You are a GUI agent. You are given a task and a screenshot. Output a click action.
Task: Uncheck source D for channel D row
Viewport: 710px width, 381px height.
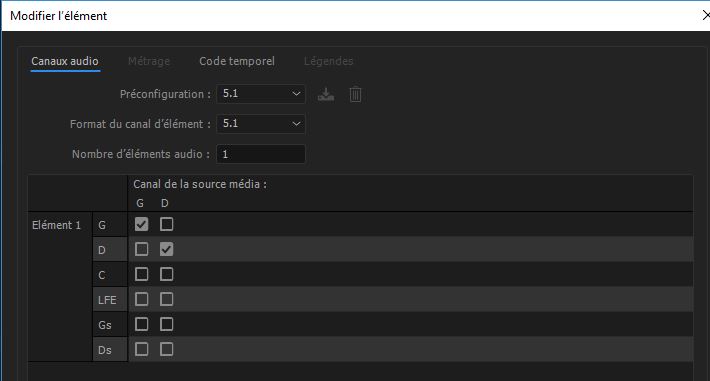tap(166, 249)
